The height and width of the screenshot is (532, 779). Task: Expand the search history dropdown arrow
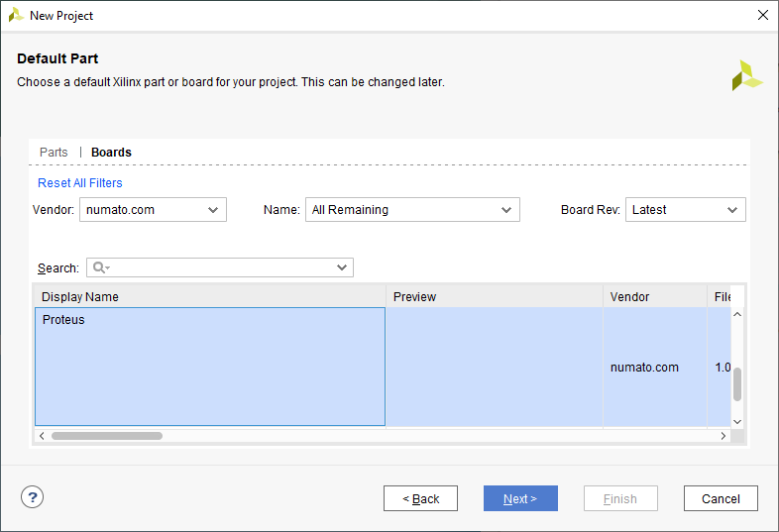(342, 267)
